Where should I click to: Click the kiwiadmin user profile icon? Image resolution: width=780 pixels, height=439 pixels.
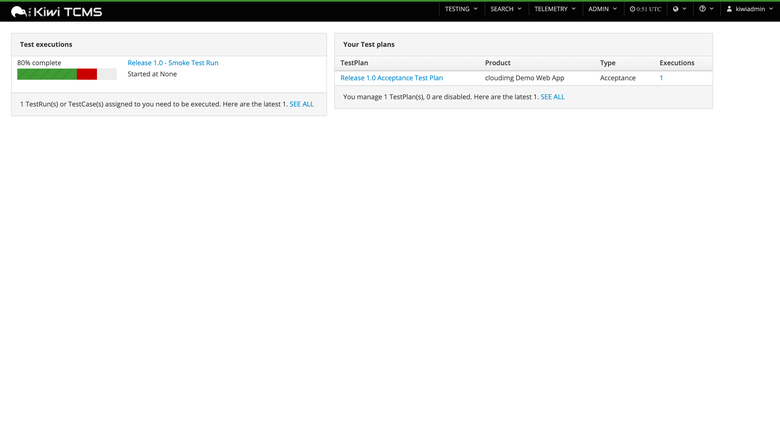click(729, 9)
